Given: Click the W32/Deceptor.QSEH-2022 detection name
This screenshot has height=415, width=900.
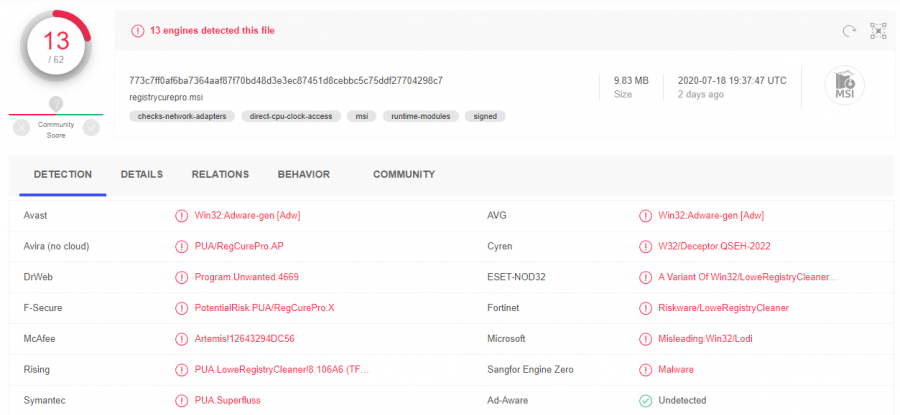Looking at the screenshot, I should coord(714,246).
